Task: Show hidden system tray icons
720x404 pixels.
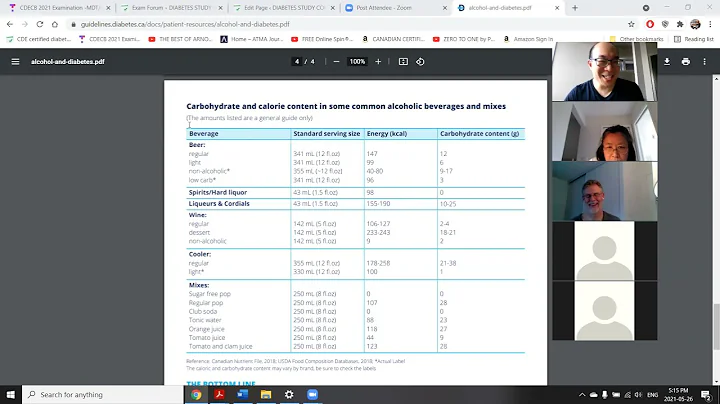Action: tap(582, 394)
